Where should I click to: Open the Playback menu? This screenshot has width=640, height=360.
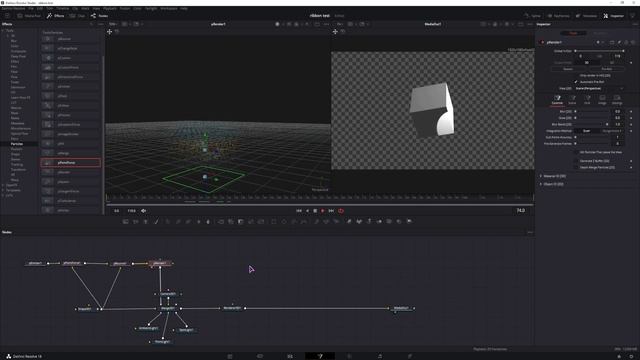pyautogui.click(x=109, y=8)
